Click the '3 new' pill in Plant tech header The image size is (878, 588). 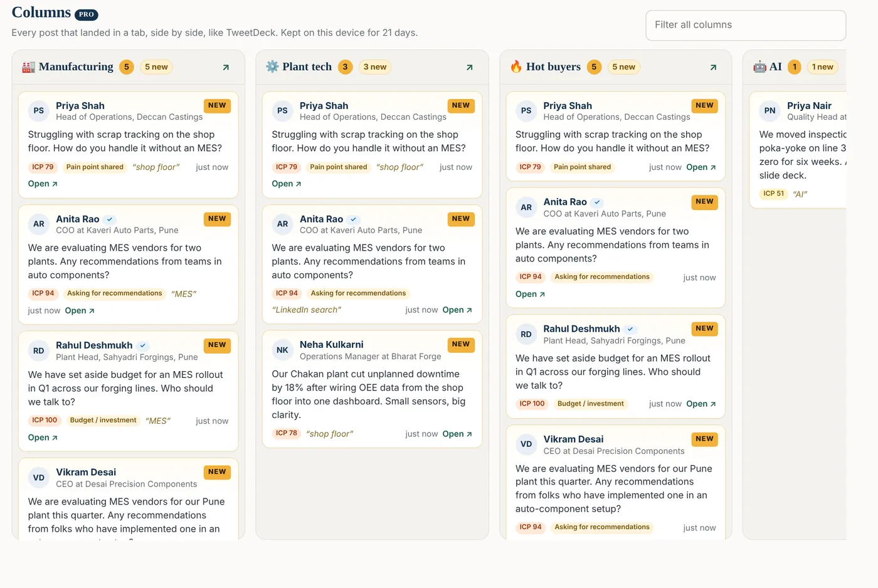tap(375, 67)
